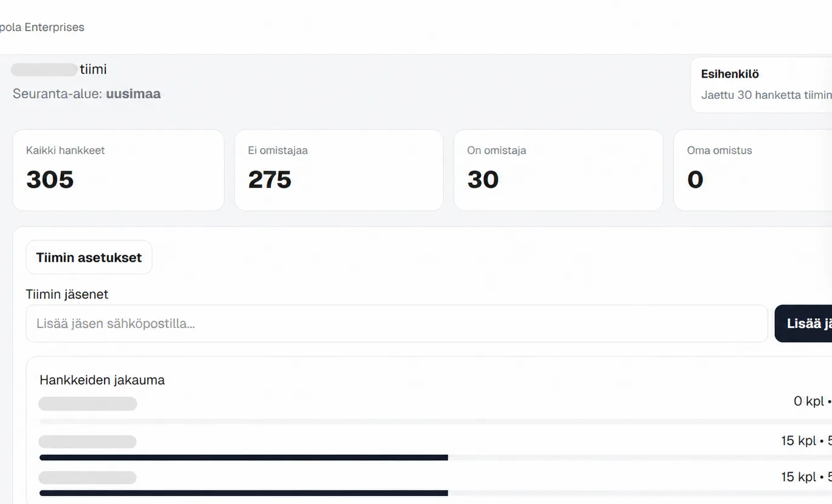Click the second member's dark progress bar

244,458
